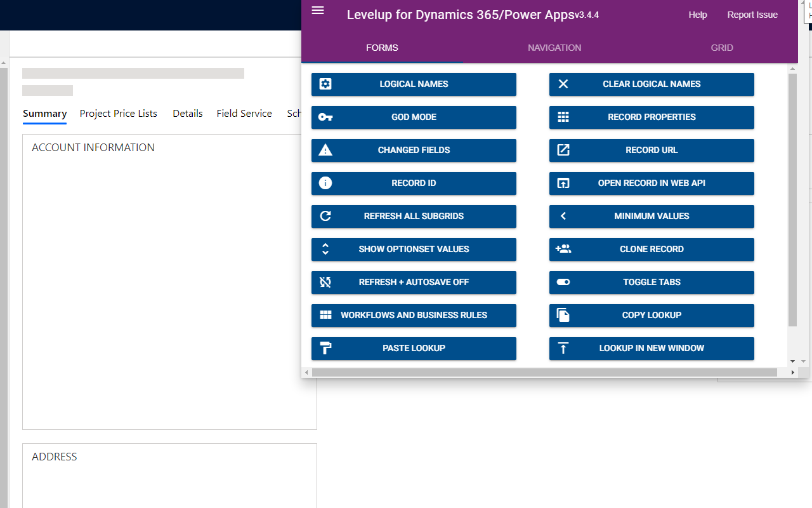Viewport: 812px width, 508px height.
Task: Click the Clone Record people icon
Action: [x=563, y=250]
